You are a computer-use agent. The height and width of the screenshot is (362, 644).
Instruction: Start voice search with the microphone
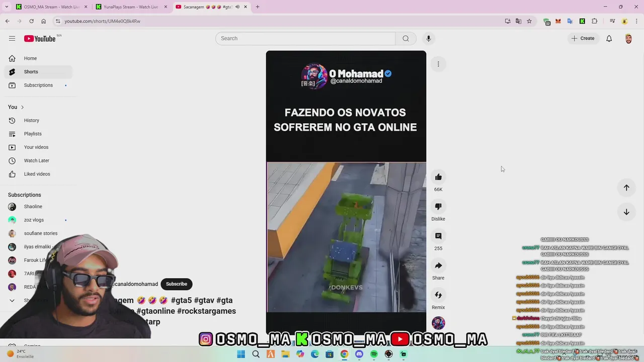tap(429, 38)
